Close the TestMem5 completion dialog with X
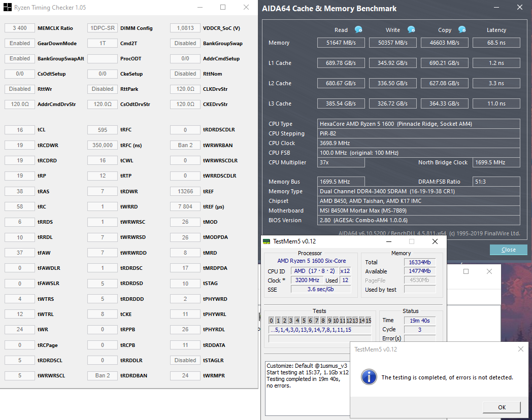Viewport: 532px width, 420px height. click(521, 349)
